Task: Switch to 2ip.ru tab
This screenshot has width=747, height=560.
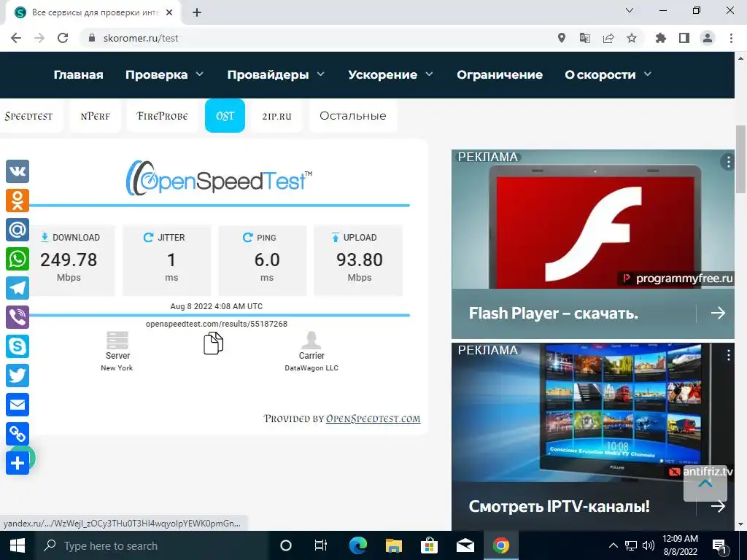Action: coord(276,116)
